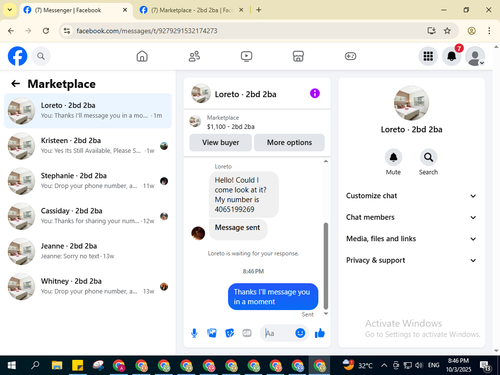This screenshot has height=375, width=500.
Task: Click the View buyer button
Action: 220,142
